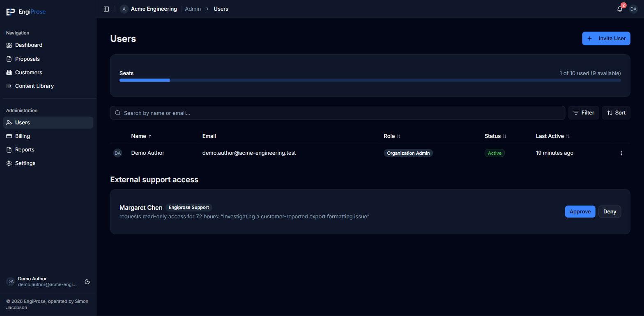Open row actions menu for Demo Author
644x316 pixels.
click(x=621, y=153)
